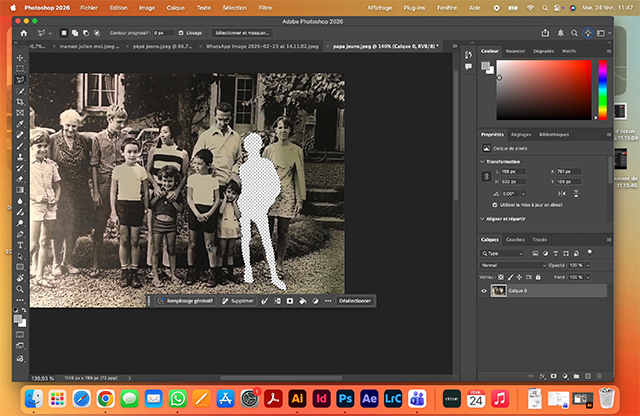Click the Pen tool

[x=20, y=234]
